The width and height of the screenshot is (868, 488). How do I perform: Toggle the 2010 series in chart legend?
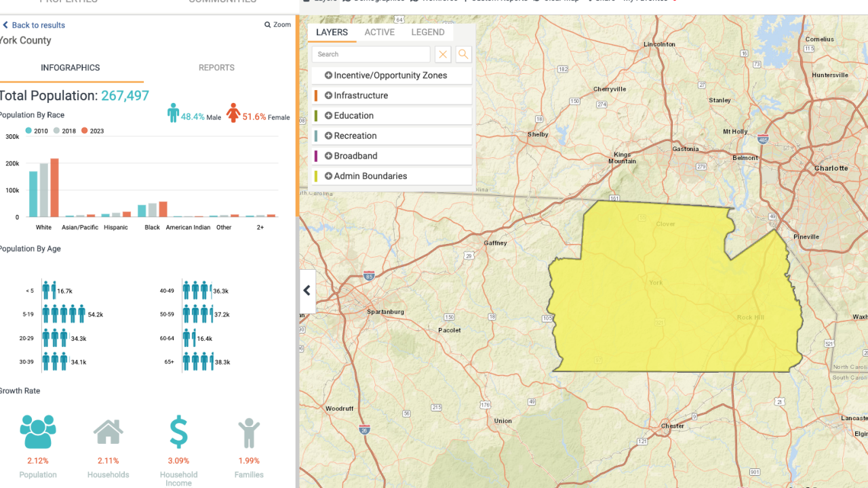[x=37, y=131]
